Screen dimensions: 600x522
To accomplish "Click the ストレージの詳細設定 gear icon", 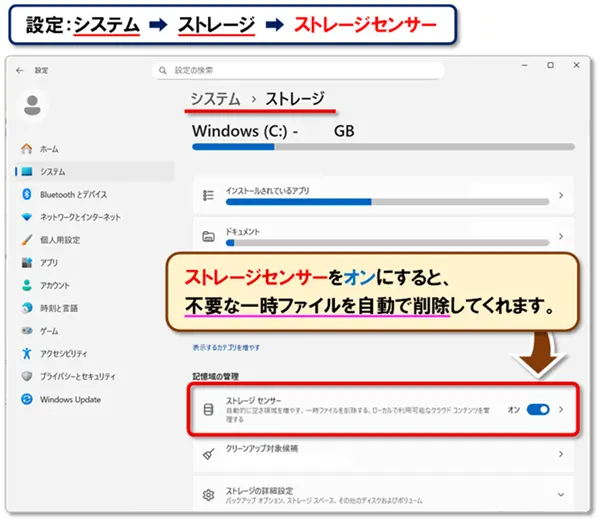I will pos(208,495).
